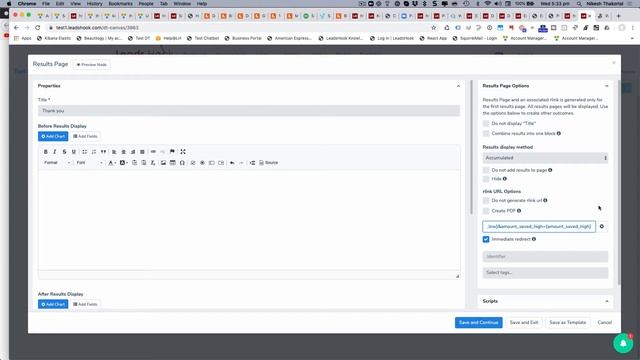Screen dimensions: 640x360
Task: Remove formatting with the Tx icon
Action: point(153,163)
